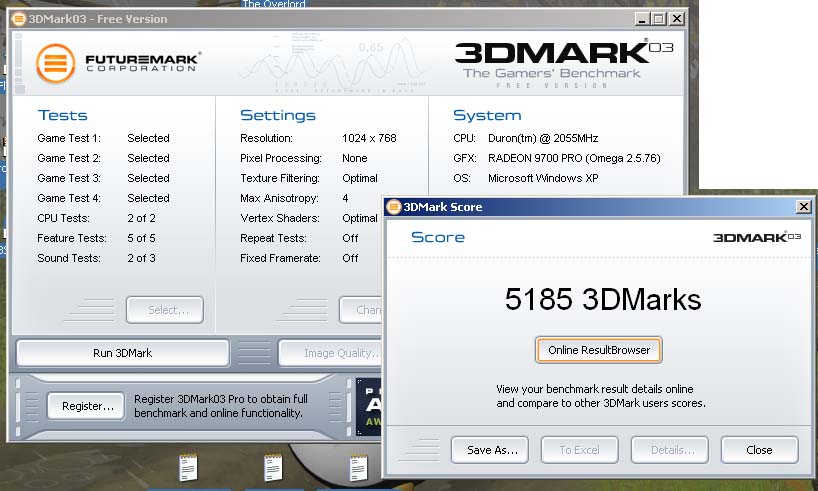Click the Score heading in the dialog
Image resolution: width=818 pixels, height=491 pixels.
[438, 237]
